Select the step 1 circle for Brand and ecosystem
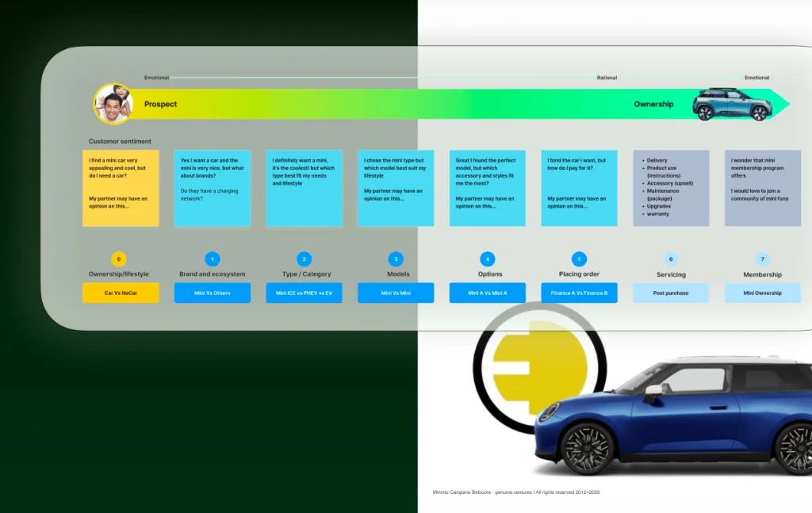 coord(212,258)
